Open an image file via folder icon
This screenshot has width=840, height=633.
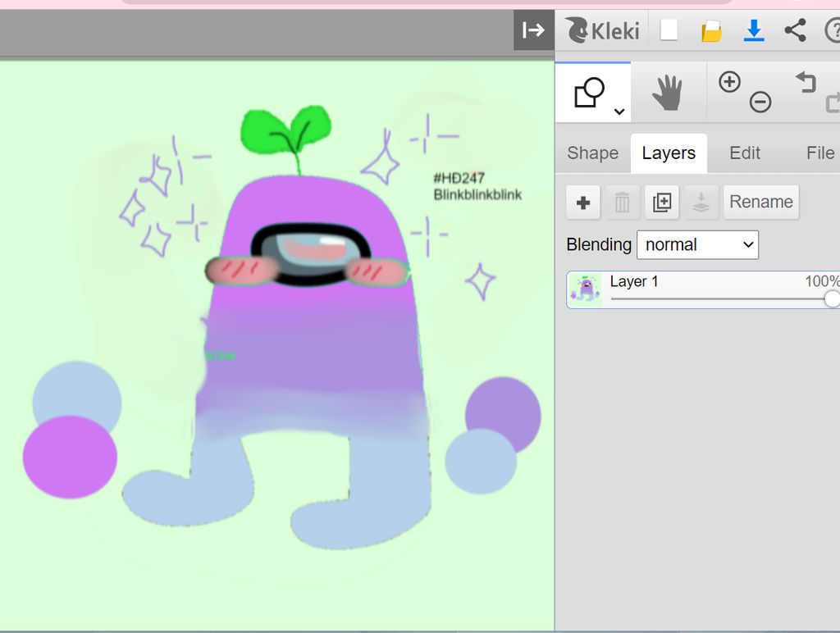pyautogui.click(x=711, y=30)
